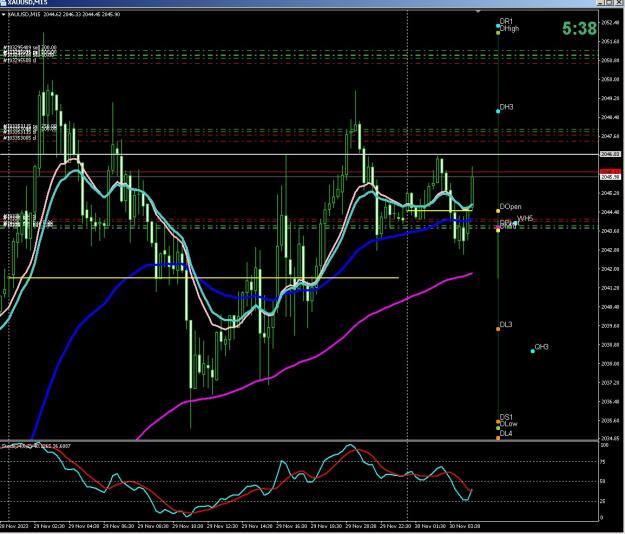Screen dimensions: 625x534
Task: Click the 75 level on stochastic scale
Action: click(x=603, y=462)
